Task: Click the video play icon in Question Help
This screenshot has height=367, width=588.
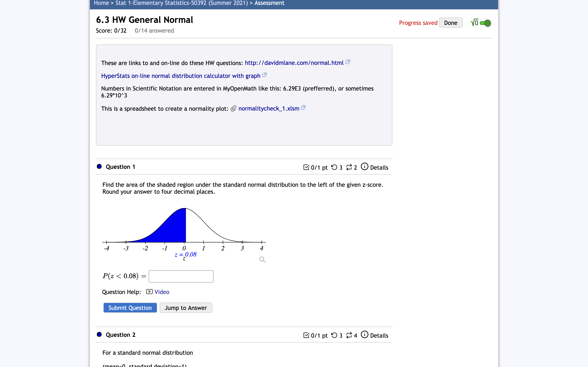Action: pos(149,292)
